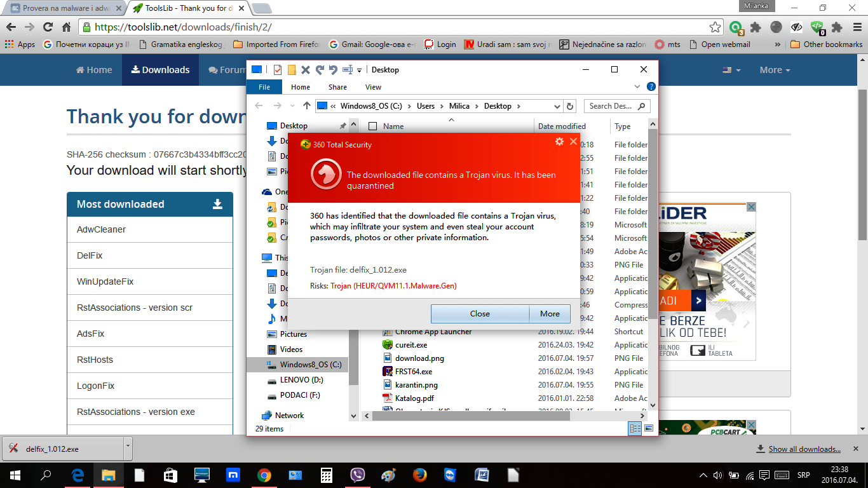
Task: Open delfix_1.012.exe download options arrow
Action: click(128, 447)
